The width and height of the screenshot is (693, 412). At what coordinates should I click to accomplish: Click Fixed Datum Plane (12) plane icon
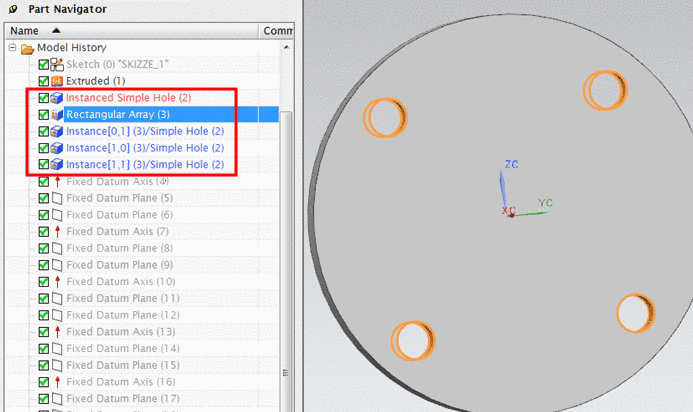[x=57, y=316]
